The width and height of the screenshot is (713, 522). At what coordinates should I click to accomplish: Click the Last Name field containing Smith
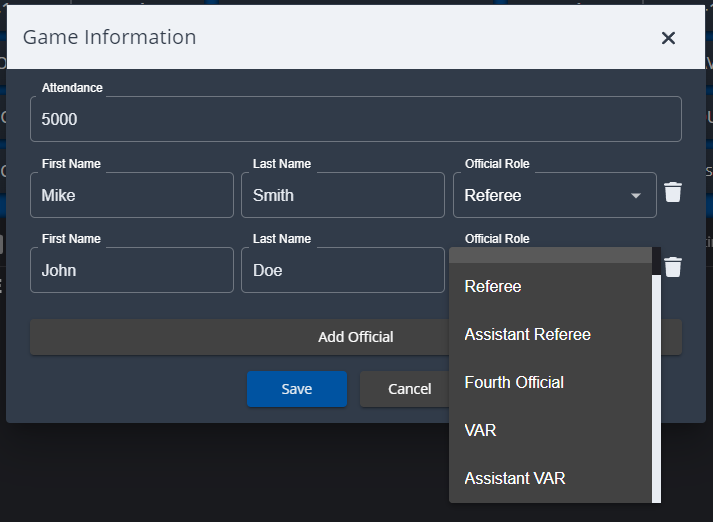click(342, 196)
